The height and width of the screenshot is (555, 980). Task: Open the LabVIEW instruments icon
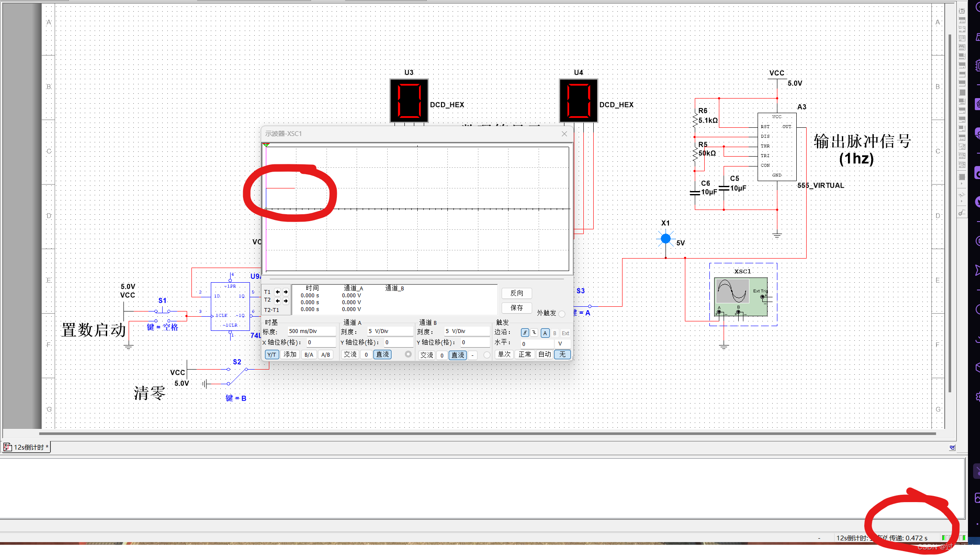(x=962, y=177)
